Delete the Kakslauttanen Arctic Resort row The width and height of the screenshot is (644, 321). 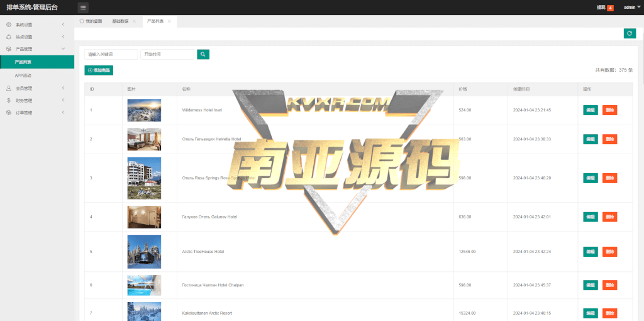click(610, 313)
